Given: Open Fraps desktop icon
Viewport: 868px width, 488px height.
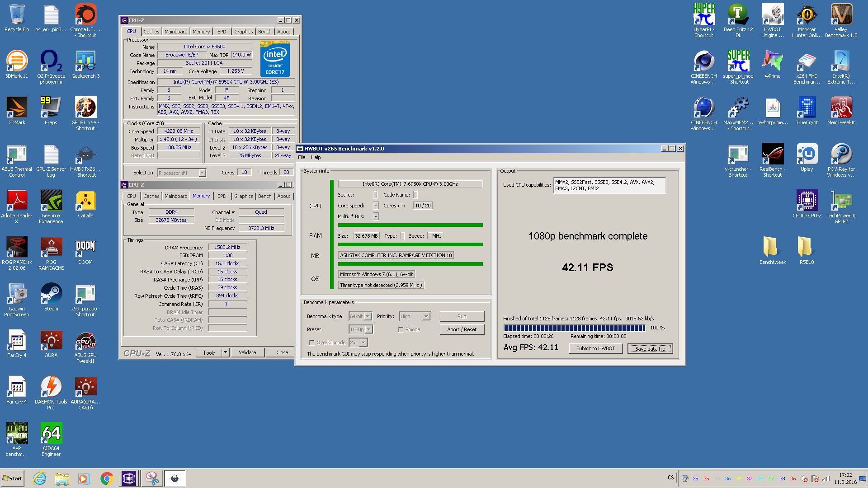Looking at the screenshot, I should click(51, 111).
